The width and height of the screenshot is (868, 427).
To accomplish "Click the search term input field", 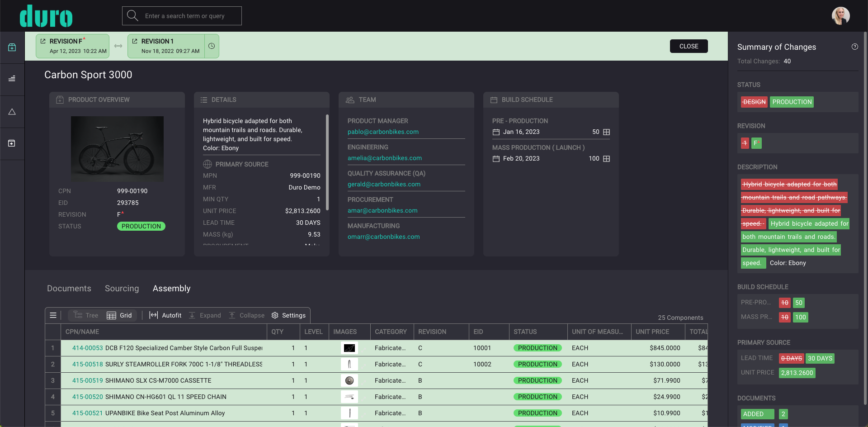I will pyautogui.click(x=190, y=16).
